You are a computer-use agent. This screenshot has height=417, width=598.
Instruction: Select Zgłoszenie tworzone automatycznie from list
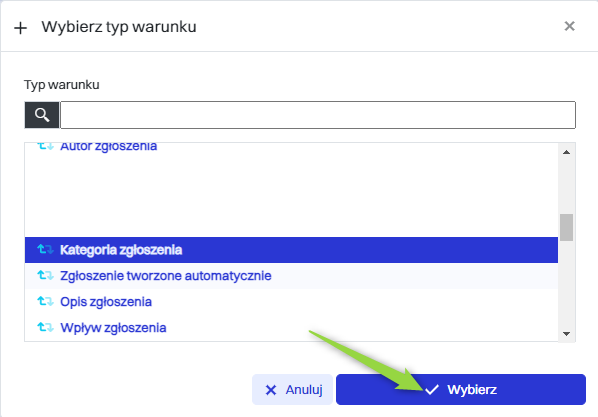point(291,276)
